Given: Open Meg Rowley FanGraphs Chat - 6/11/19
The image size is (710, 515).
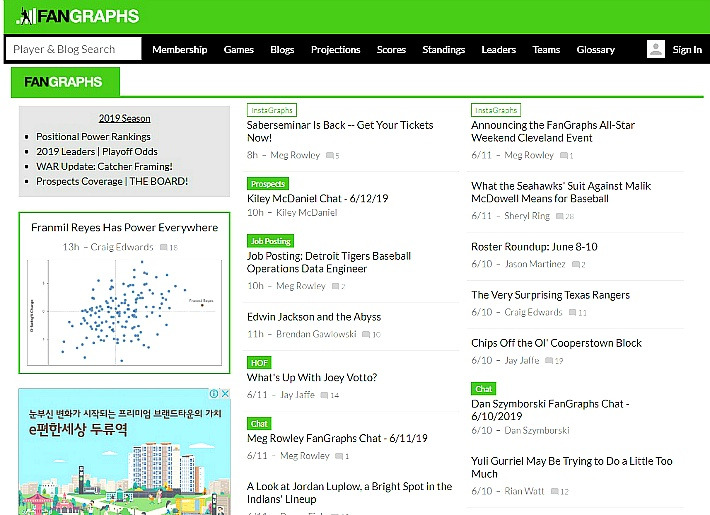Looking at the screenshot, I should click(x=337, y=438).
